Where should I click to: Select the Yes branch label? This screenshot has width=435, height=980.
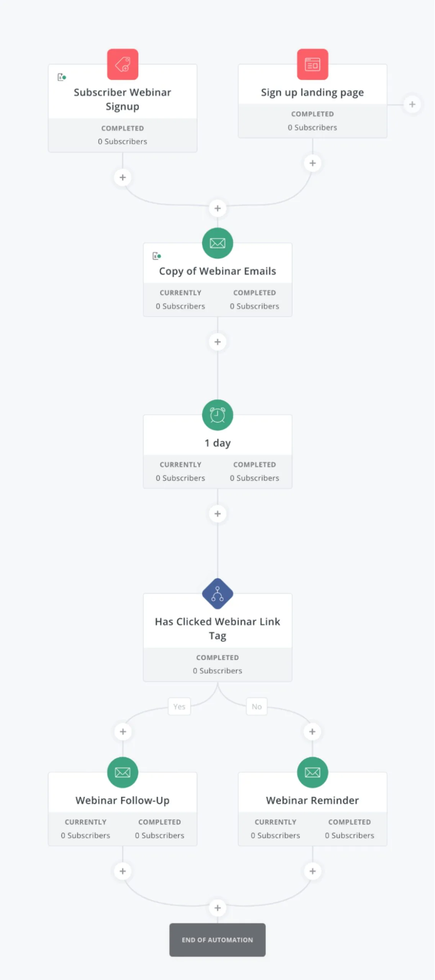(179, 707)
